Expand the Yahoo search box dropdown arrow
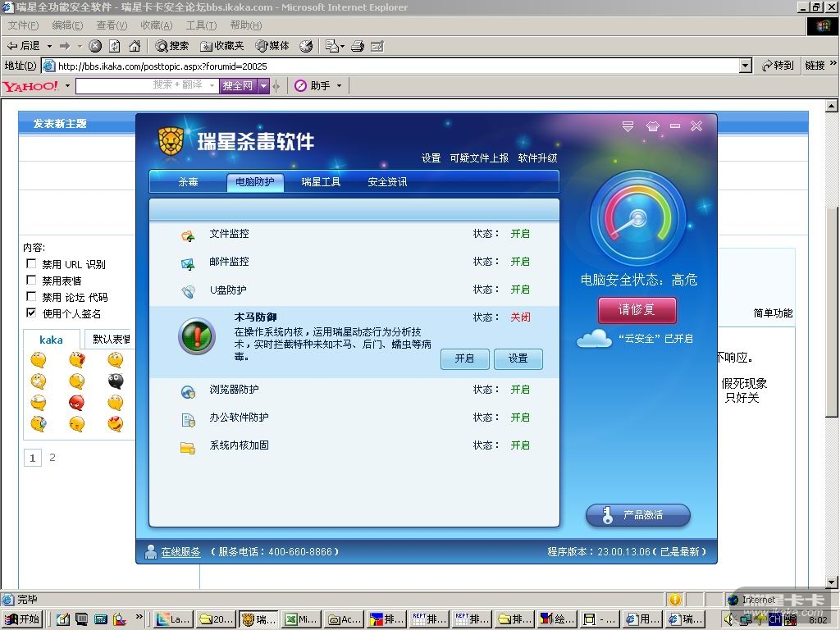 point(212,85)
